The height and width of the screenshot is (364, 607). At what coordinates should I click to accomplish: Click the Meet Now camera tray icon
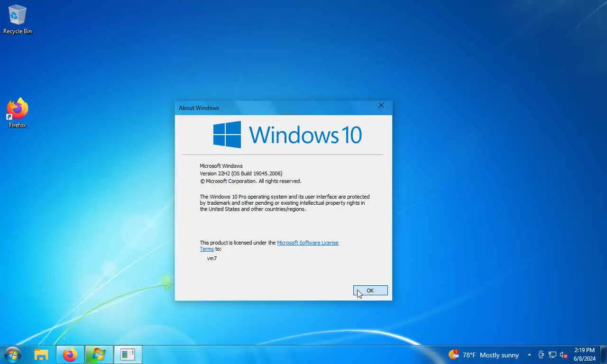point(541,355)
